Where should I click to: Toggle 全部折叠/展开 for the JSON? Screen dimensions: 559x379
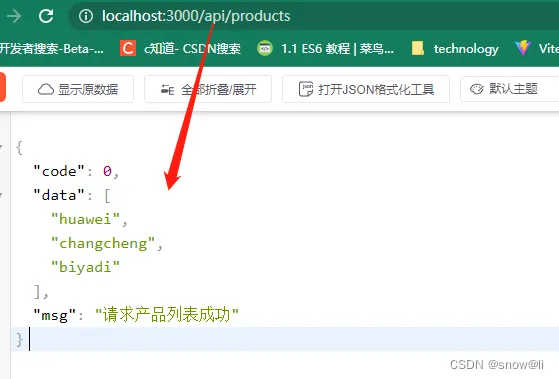208,89
